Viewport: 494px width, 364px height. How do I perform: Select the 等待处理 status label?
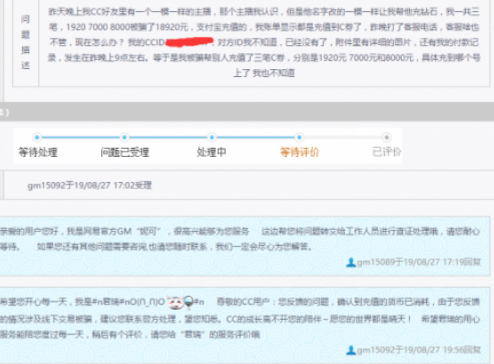pyautogui.click(x=38, y=152)
